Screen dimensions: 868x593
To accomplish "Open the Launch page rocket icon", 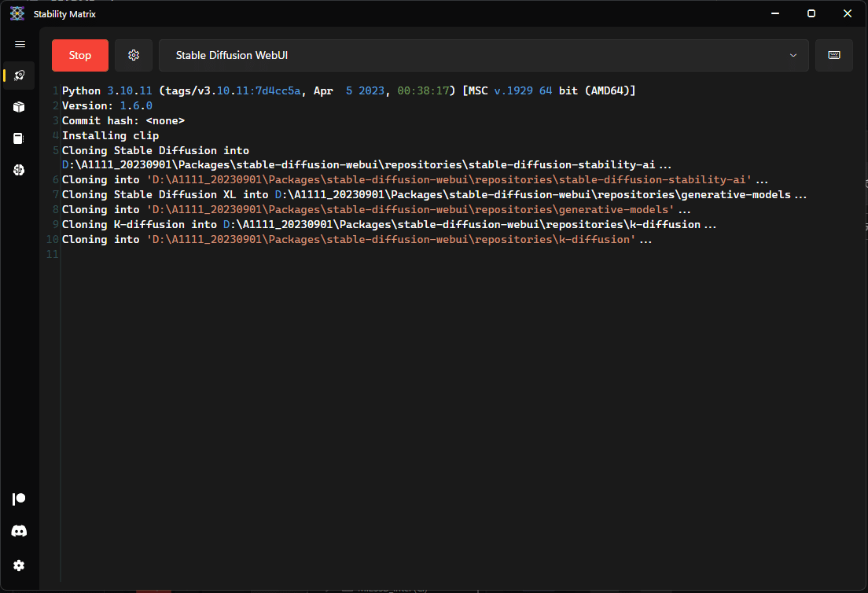I will pyautogui.click(x=20, y=76).
